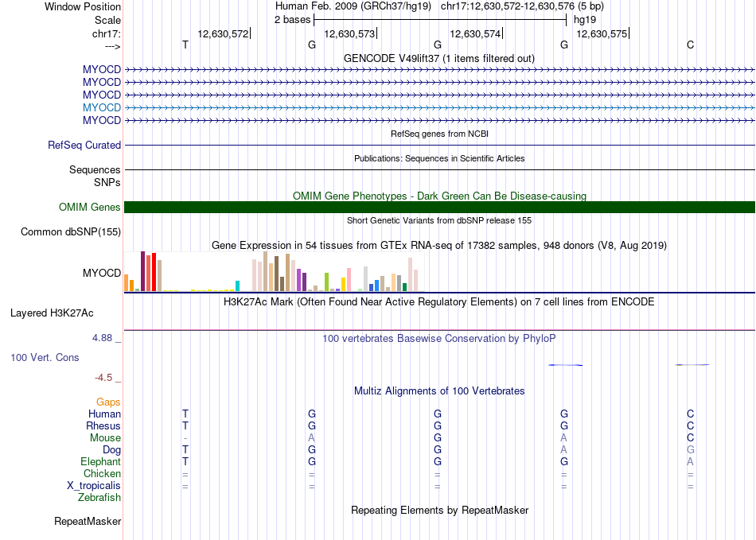This screenshot has height=540, width=756.
Task: Click the X_tropicalis species label
Action: (94, 486)
